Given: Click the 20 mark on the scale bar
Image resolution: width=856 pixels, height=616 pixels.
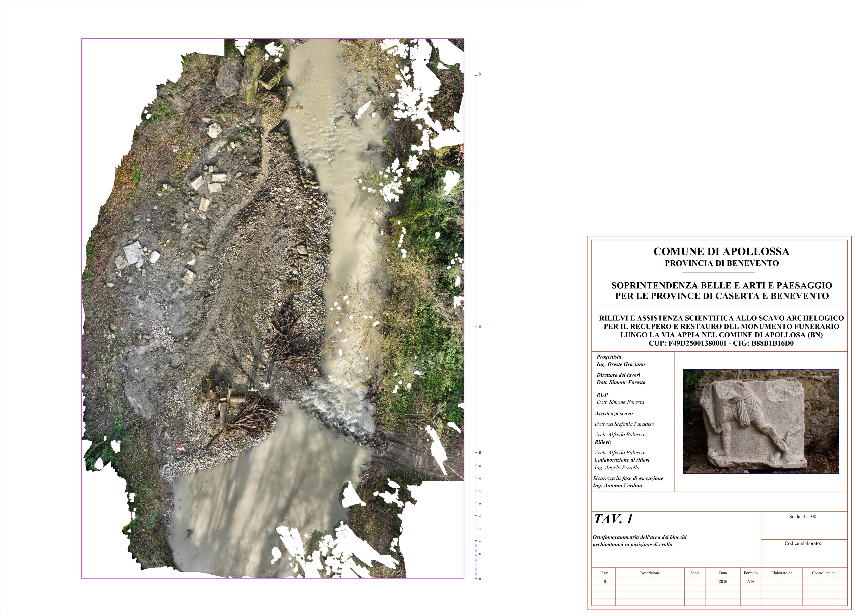Looking at the screenshot, I should coord(480,327).
